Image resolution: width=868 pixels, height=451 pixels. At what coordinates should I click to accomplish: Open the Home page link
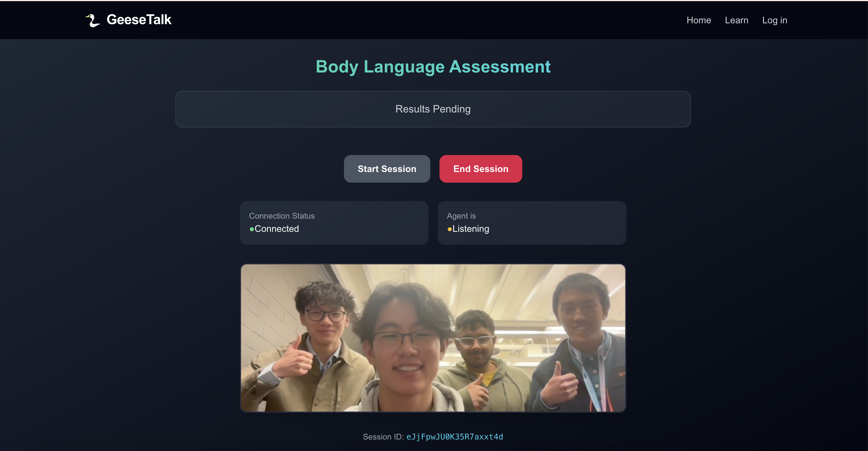pyautogui.click(x=699, y=20)
